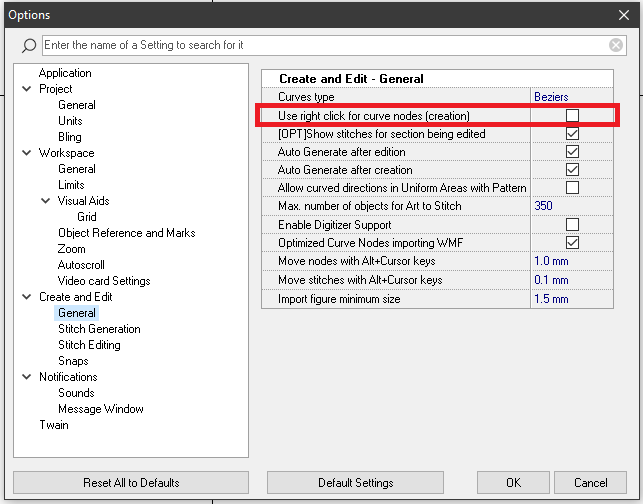Image resolution: width=643 pixels, height=504 pixels.
Task: Select Units settings page
Action: pyautogui.click(x=70, y=121)
